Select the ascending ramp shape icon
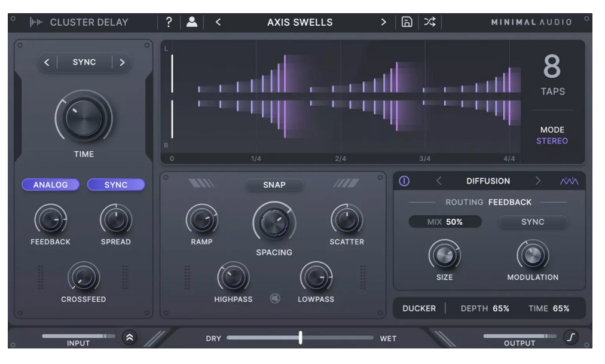Viewport: 605px width, 364px height. coord(347,183)
